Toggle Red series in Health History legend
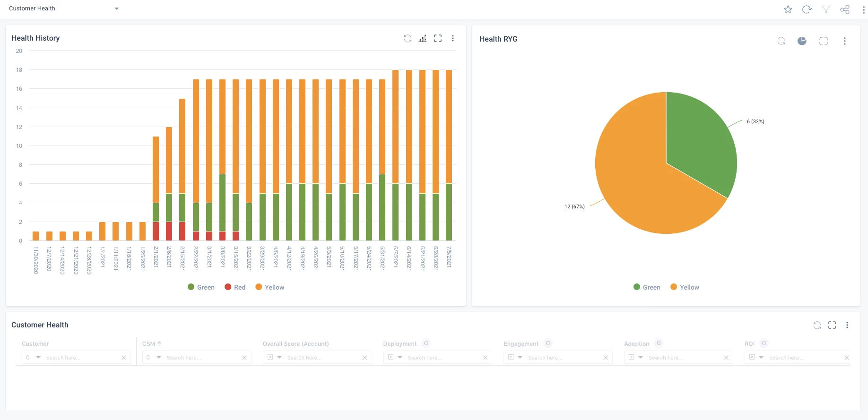This screenshot has width=868, height=420. [235, 287]
